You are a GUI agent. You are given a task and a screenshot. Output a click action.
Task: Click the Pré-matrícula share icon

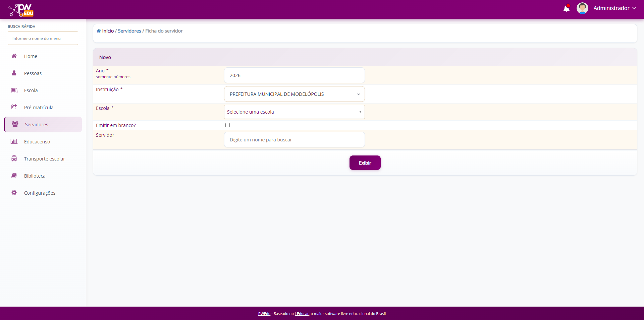tap(14, 107)
